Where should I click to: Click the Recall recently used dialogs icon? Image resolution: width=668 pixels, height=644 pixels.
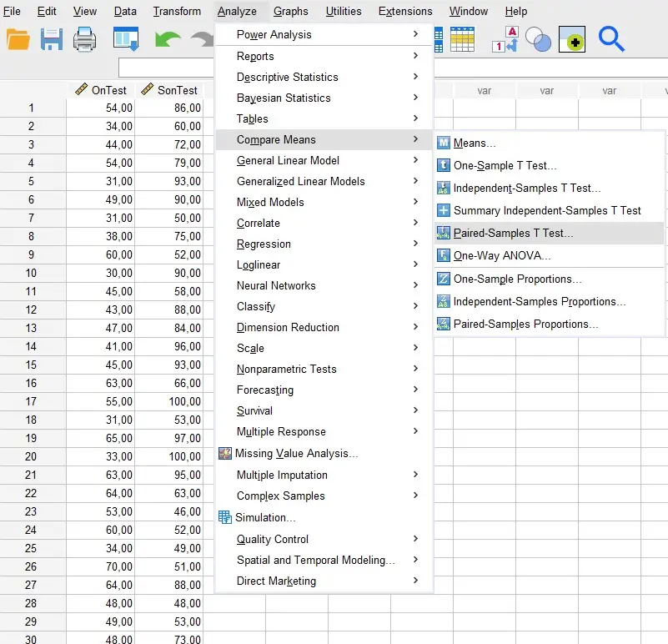coord(126,40)
